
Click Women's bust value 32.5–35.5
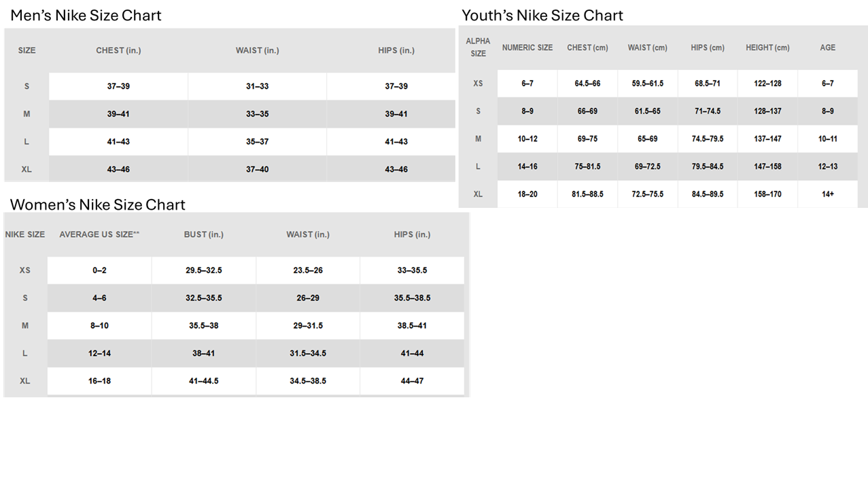click(203, 298)
